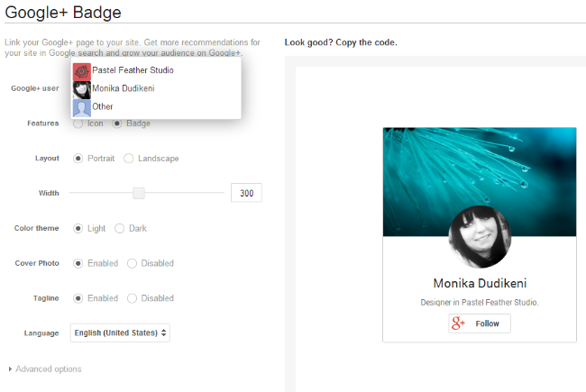
Task: Disable the Cover Photo option
Action: pyautogui.click(x=132, y=263)
